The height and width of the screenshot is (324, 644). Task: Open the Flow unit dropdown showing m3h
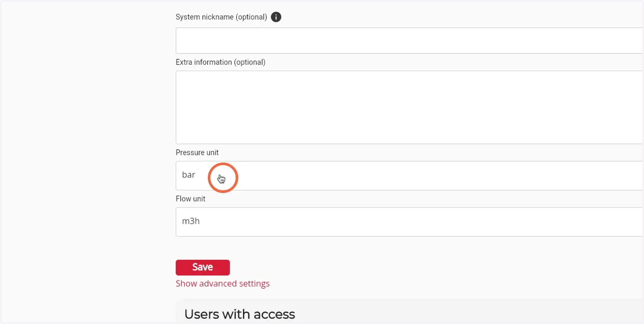(409, 222)
